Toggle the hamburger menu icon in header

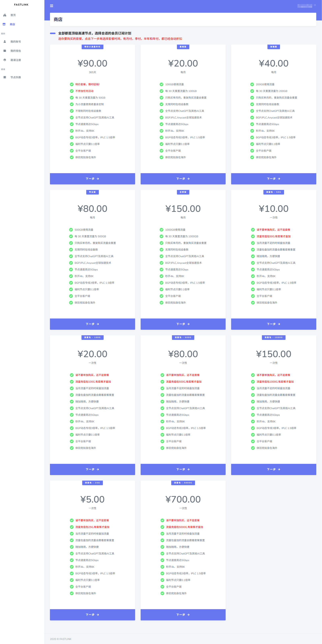[x=52, y=6]
